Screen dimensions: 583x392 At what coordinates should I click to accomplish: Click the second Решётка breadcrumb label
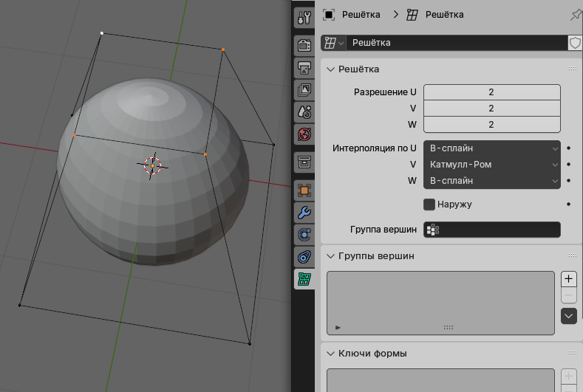point(444,15)
